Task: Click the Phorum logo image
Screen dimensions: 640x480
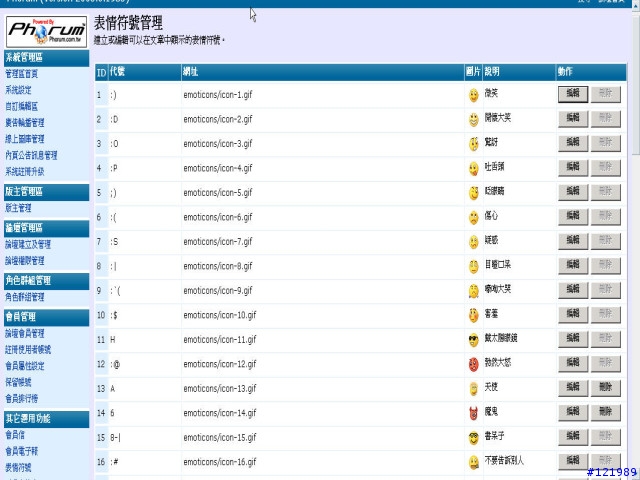Action: tap(47, 31)
